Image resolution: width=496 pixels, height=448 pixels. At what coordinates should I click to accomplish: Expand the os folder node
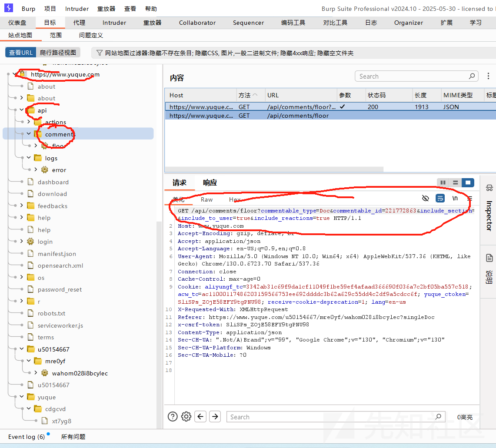(x=21, y=277)
